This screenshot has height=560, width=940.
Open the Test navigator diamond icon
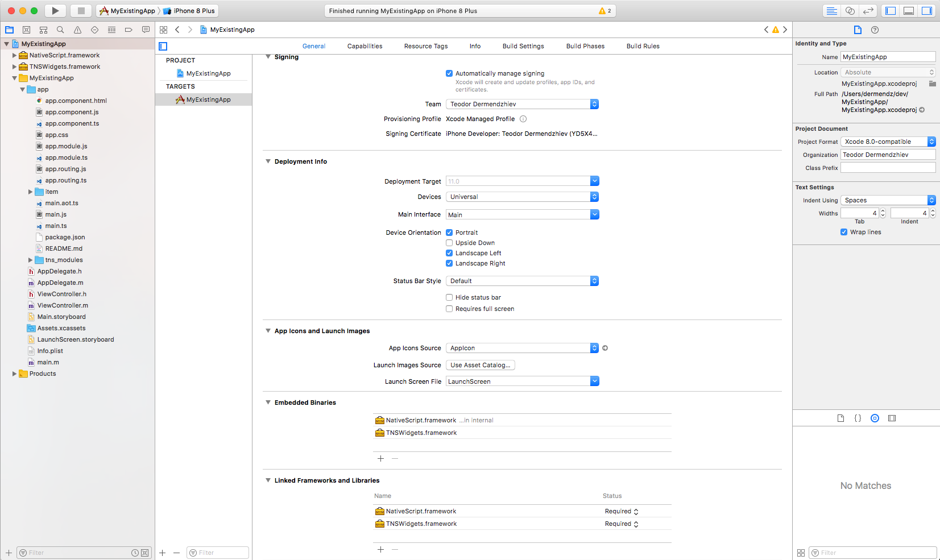coord(94,30)
